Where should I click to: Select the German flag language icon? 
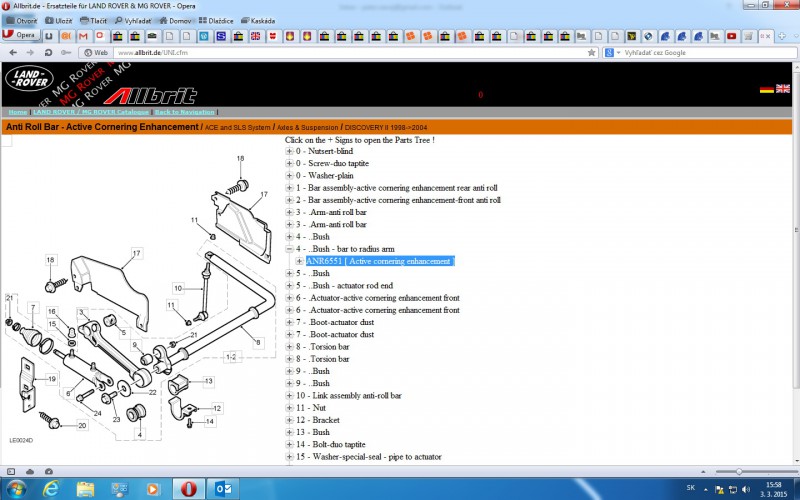click(767, 89)
